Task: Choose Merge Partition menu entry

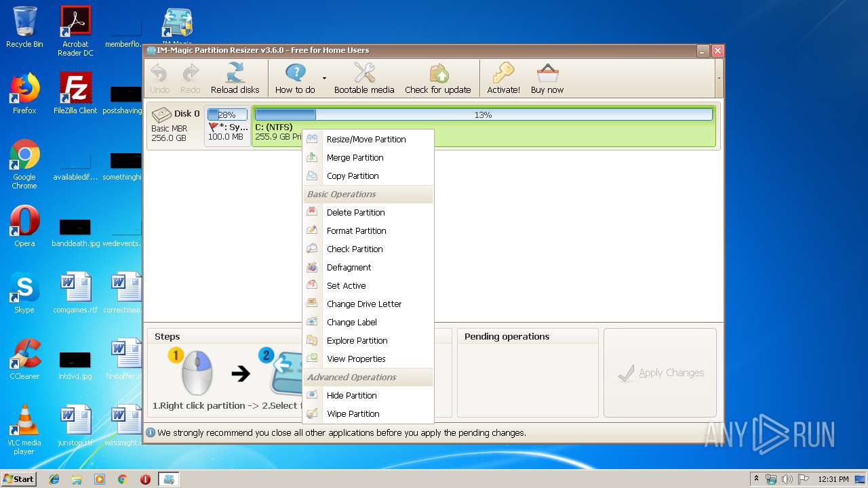Action: (x=368, y=157)
